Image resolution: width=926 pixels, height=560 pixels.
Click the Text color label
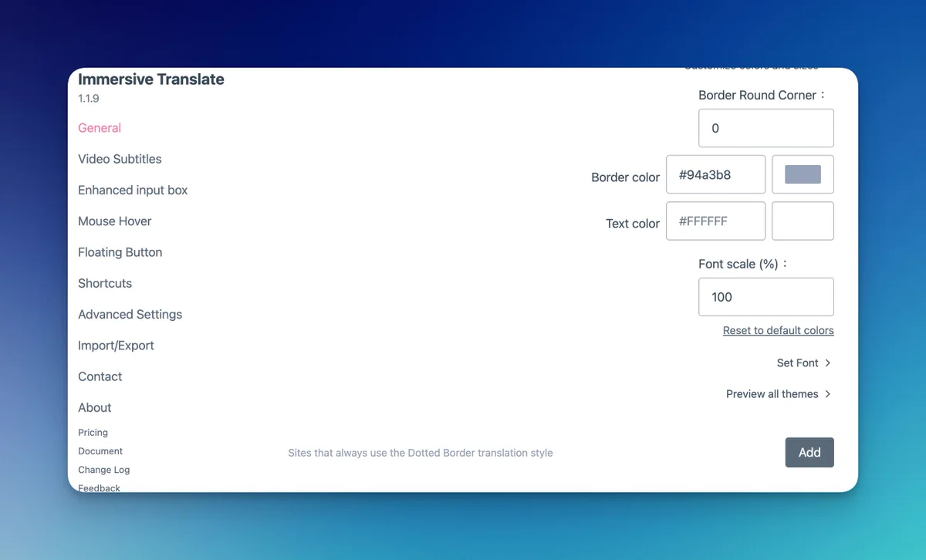tap(633, 224)
